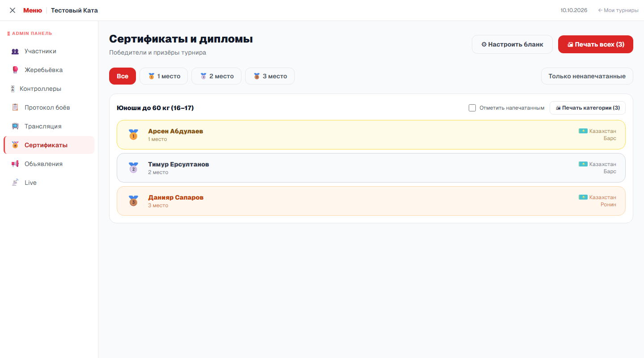Filter by 1 место
Image resolution: width=644 pixels, height=358 pixels.
(x=164, y=76)
